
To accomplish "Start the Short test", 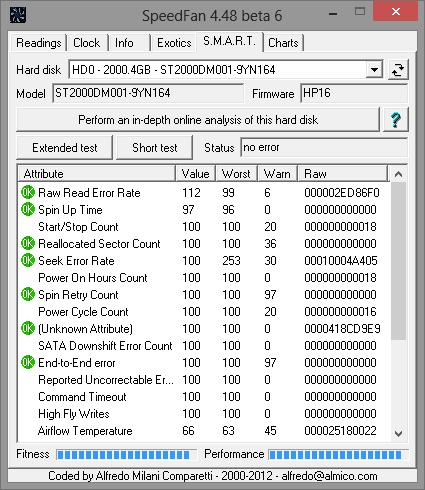I will (155, 147).
